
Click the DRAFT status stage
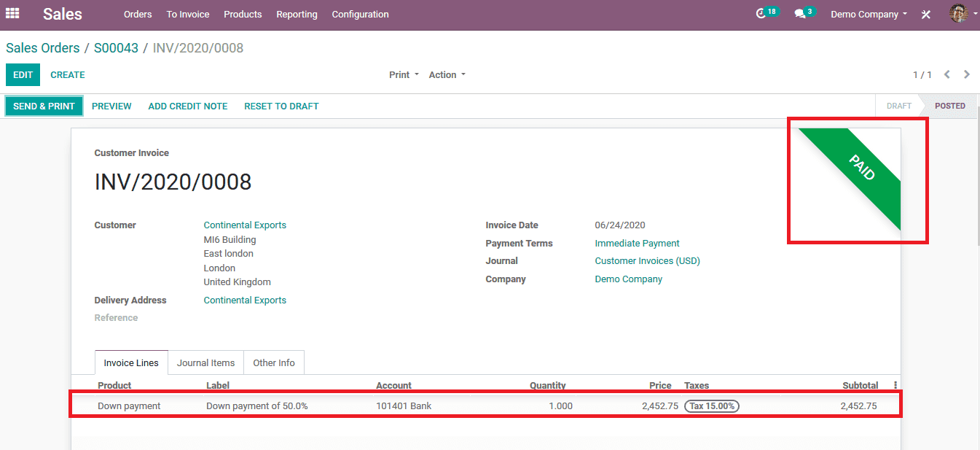coord(899,106)
